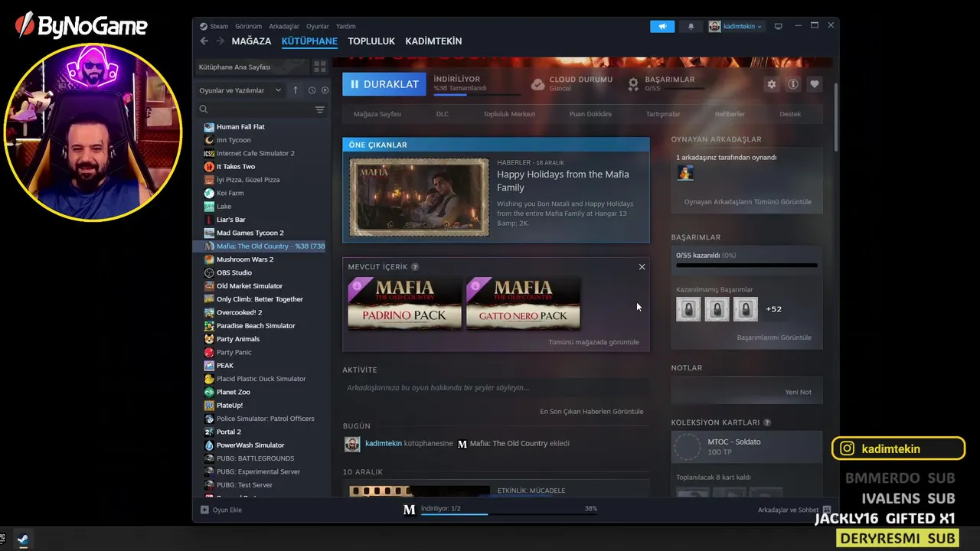
Task: Open downloads Mafia icon in bottom bar
Action: (x=410, y=510)
